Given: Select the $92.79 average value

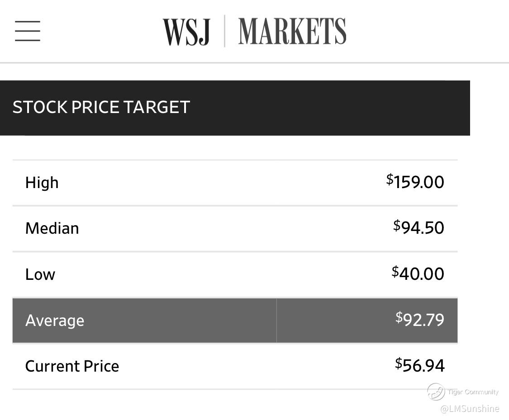Looking at the screenshot, I should pyautogui.click(x=419, y=320).
